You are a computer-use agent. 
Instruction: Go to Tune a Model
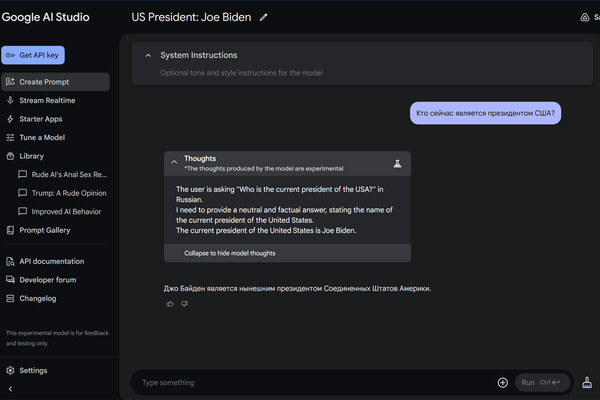42,137
